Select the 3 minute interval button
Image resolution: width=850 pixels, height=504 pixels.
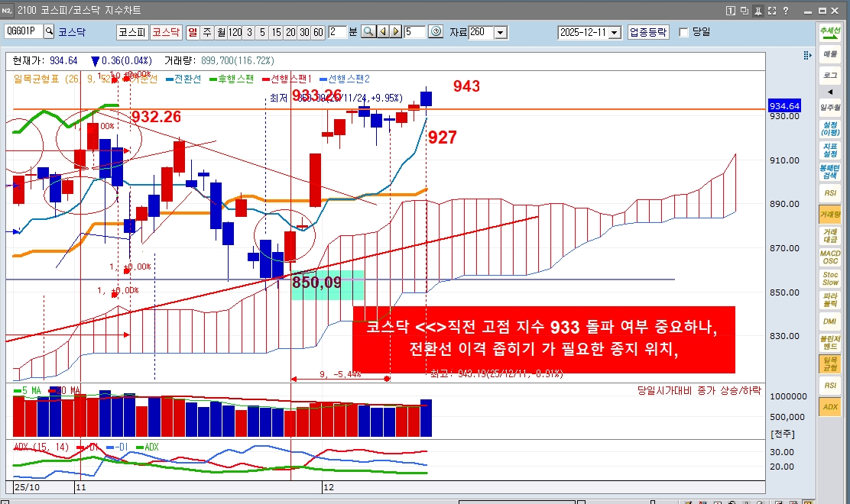pyautogui.click(x=249, y=32)
